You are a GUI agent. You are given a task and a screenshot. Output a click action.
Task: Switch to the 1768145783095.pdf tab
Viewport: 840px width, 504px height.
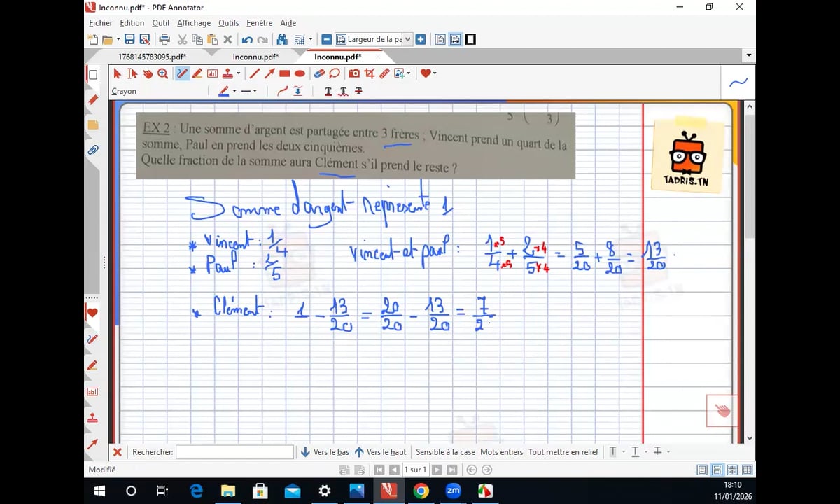[x=151, y=57]
